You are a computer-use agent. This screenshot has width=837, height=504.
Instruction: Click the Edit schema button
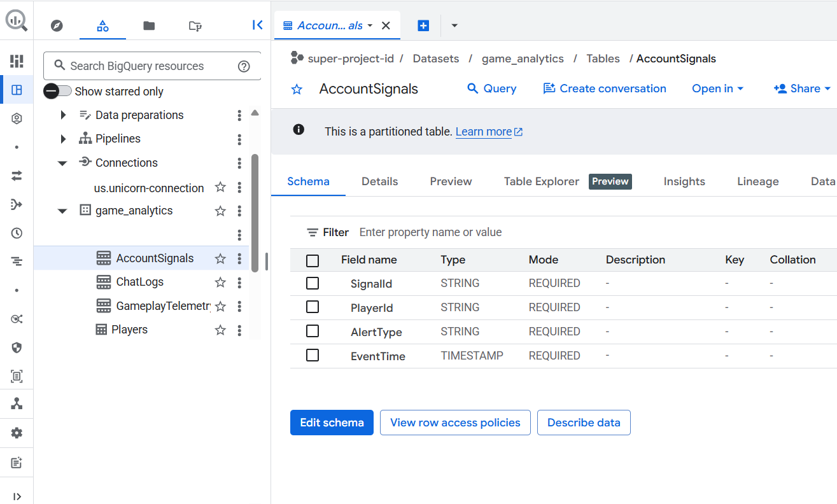point(332,422)
